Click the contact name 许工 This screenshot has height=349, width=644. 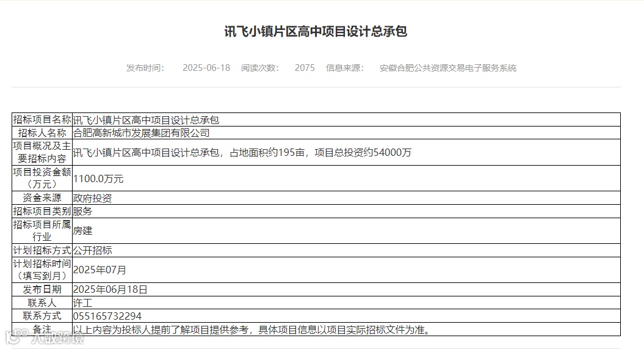(82, 303)
